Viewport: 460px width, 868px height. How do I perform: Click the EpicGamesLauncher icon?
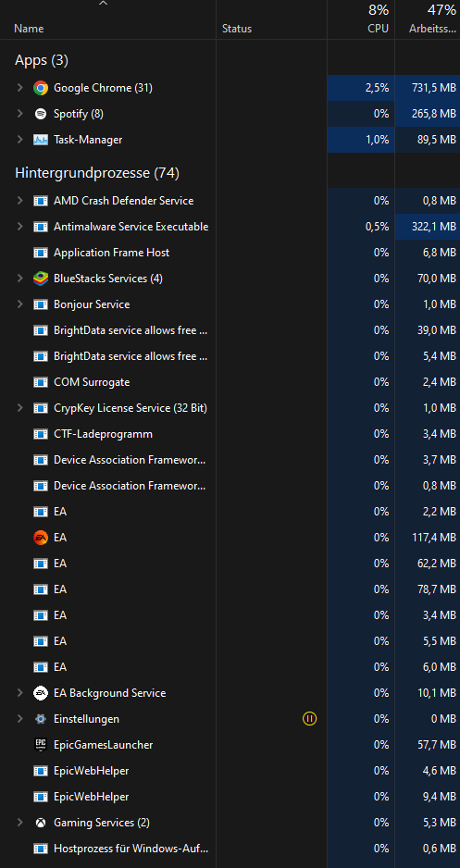point(41,745)
